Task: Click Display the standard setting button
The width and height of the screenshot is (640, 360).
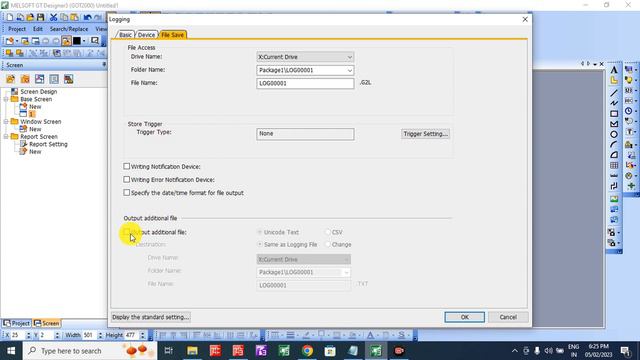Action: click(x=150, y=317)
